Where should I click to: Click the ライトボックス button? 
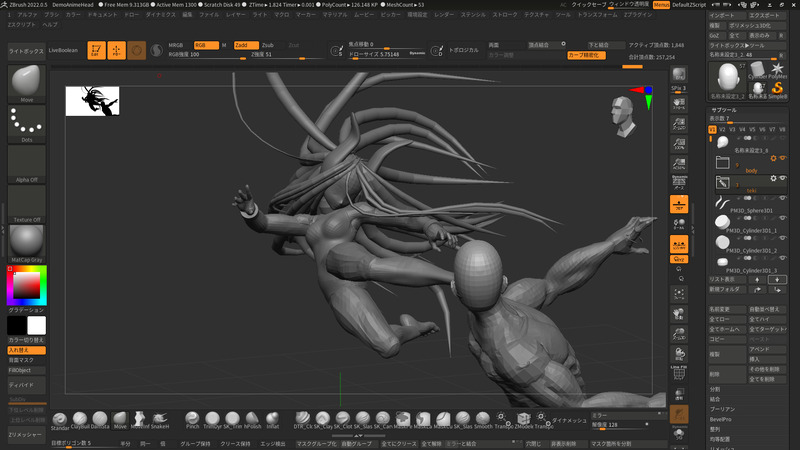coord(26,49)
